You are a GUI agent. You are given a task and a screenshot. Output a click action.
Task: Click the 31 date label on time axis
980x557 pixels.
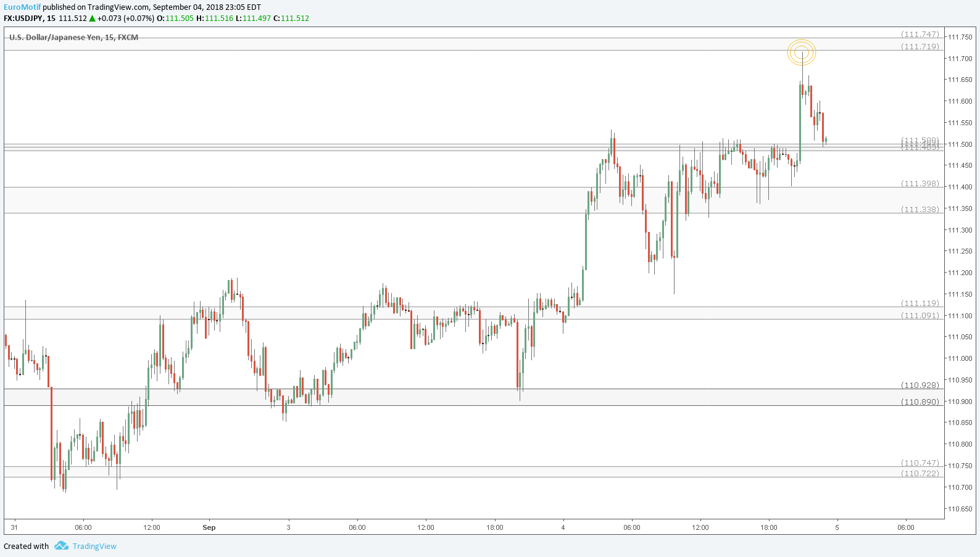point(14,527)
